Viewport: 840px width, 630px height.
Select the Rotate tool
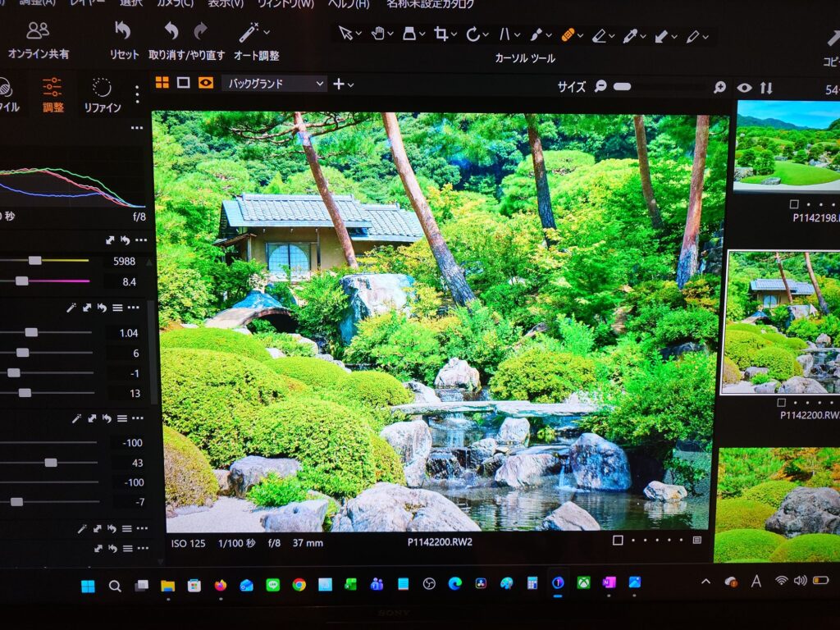(x=472, y=34)
